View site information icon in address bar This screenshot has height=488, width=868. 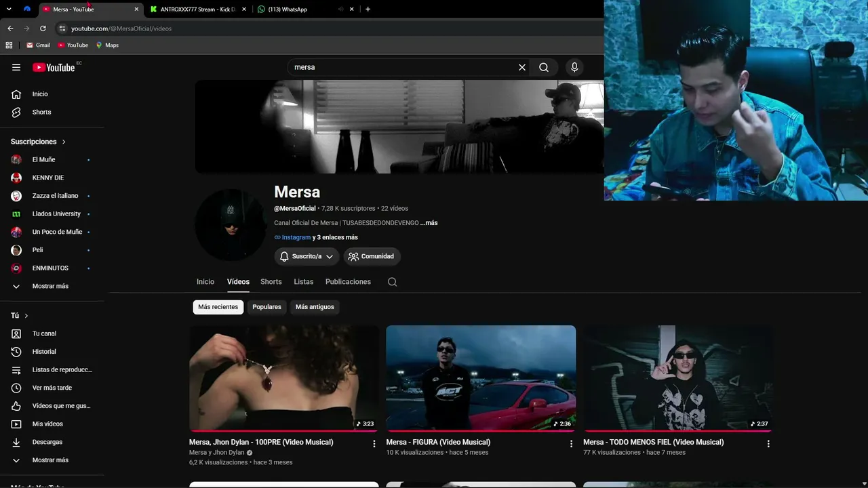(62, 28)
